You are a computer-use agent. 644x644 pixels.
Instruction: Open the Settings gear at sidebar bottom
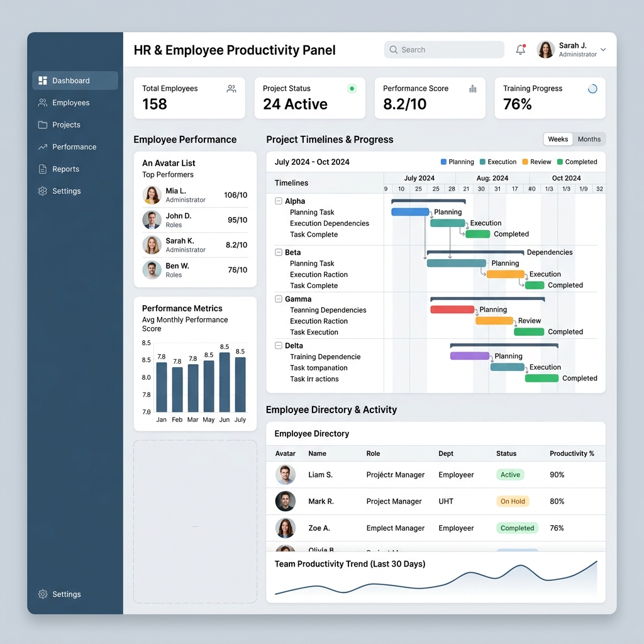point(42,594)
